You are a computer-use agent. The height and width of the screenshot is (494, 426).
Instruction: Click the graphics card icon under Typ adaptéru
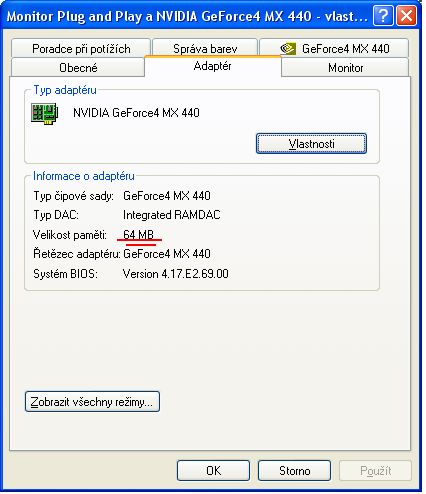coord(44,113)
